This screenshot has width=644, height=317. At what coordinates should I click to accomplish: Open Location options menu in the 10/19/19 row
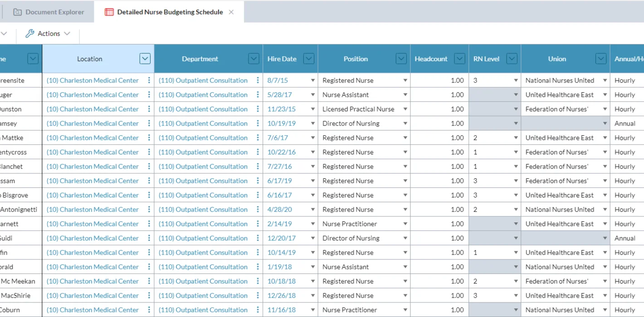[149, 123]
